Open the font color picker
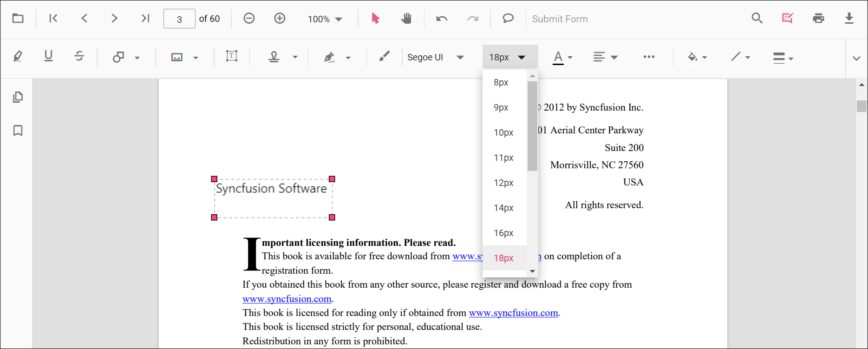Image resolution: width=868 pixels, height=349 pixels. click(x=563, y=57)
